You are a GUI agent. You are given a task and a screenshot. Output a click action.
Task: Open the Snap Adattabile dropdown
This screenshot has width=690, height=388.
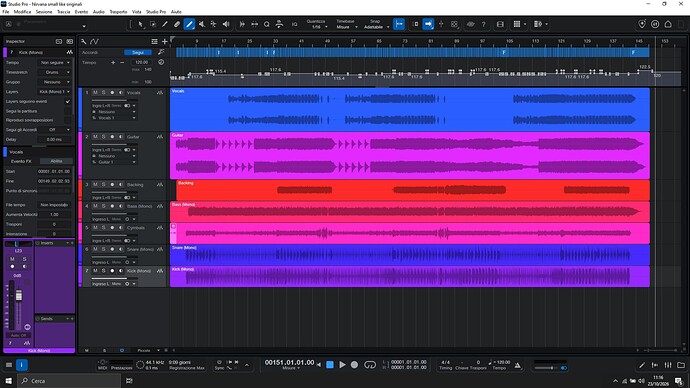376,27
